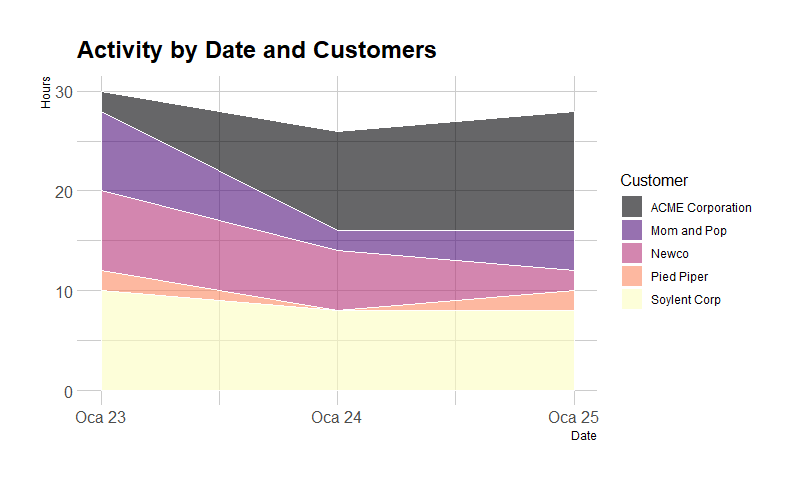Screen dimensions: 800x481
Task: Click the pale yellow Soylent Corp chart area
Action: coord(337,350)
